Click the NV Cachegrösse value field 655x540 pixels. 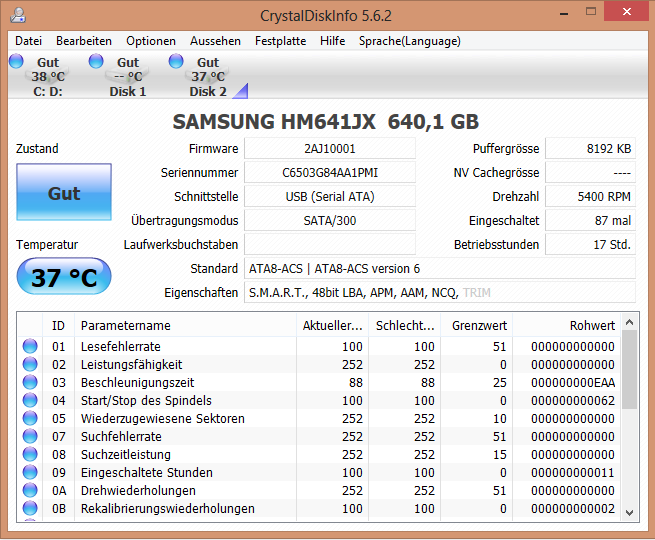point(590,172)
